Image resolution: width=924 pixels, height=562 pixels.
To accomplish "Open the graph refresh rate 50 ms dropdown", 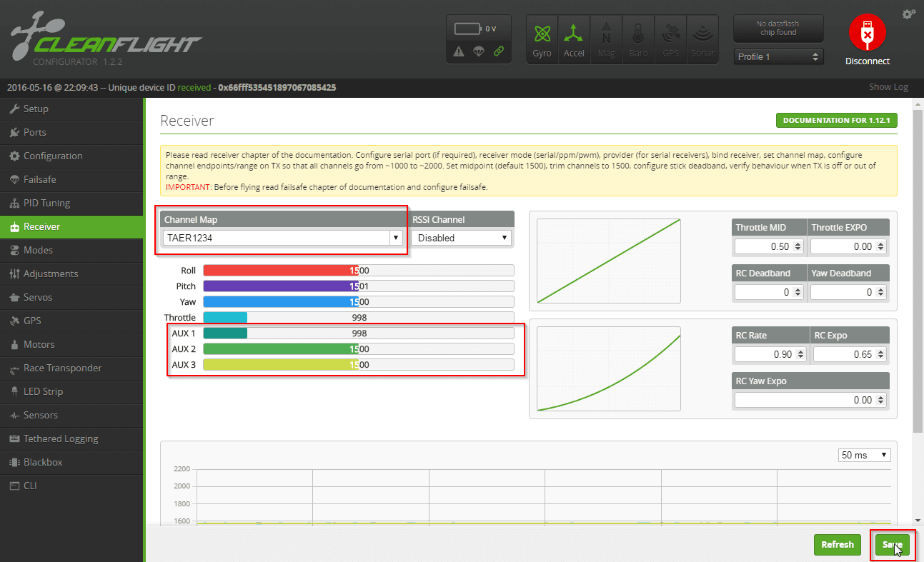I will tap(864, 454).
